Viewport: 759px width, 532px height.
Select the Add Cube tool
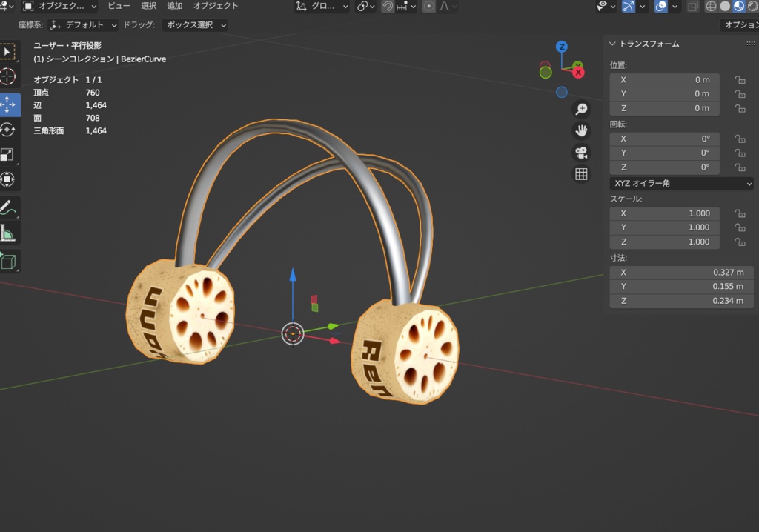(x=8, y=261)
